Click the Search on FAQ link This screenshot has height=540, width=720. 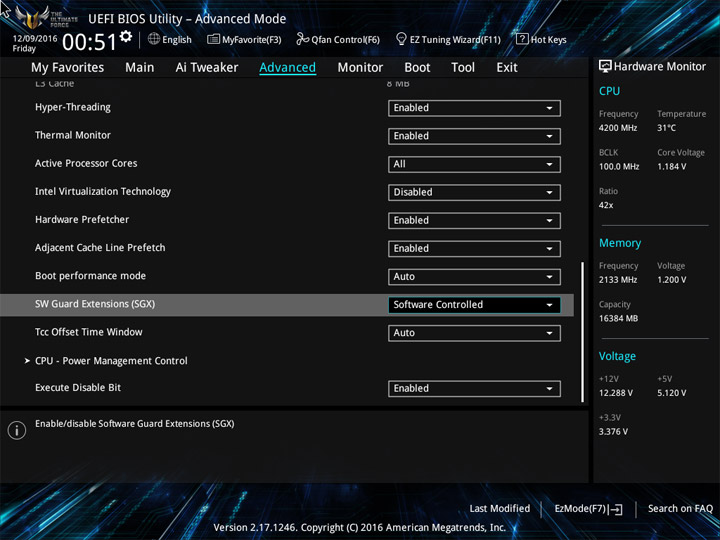pos(680,509)
